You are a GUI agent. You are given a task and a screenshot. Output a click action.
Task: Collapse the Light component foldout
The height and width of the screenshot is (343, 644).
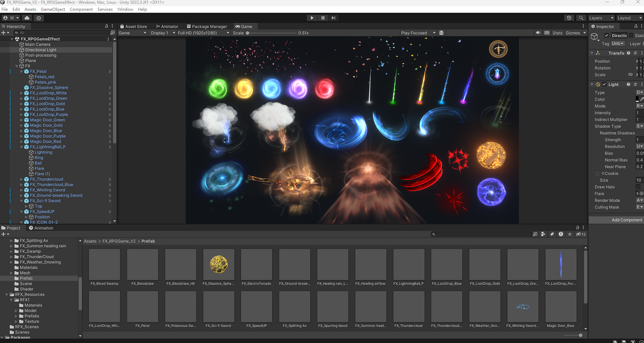pyautogui.click(x=592, y=85)
